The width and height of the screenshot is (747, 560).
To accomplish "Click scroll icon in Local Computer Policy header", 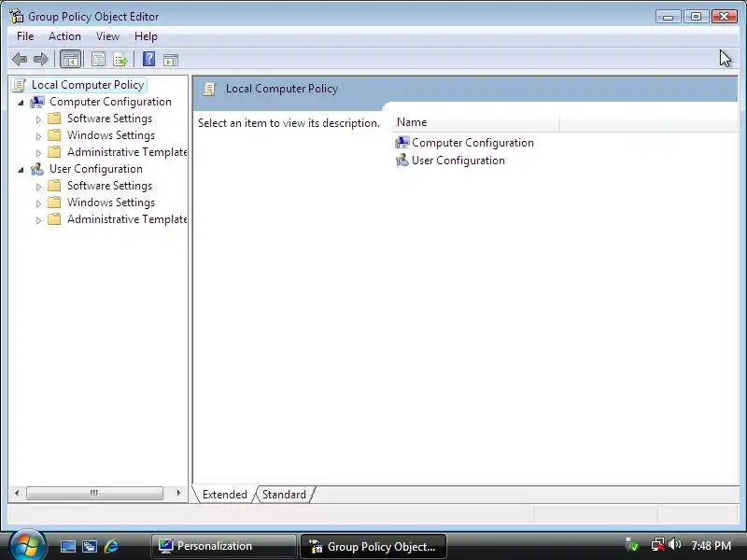I will pos(209,89).
